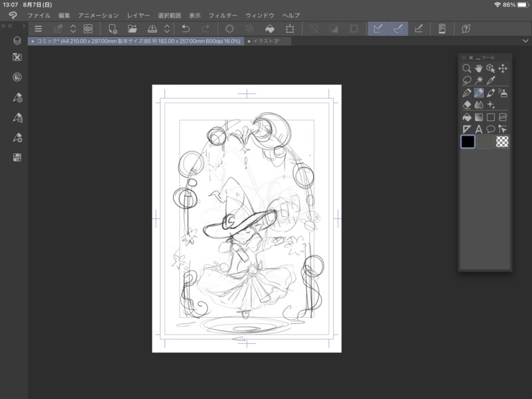The image size is (532, 399).
Task: Toggle snap to ruler in toolbar
Action: click(378, 29)
